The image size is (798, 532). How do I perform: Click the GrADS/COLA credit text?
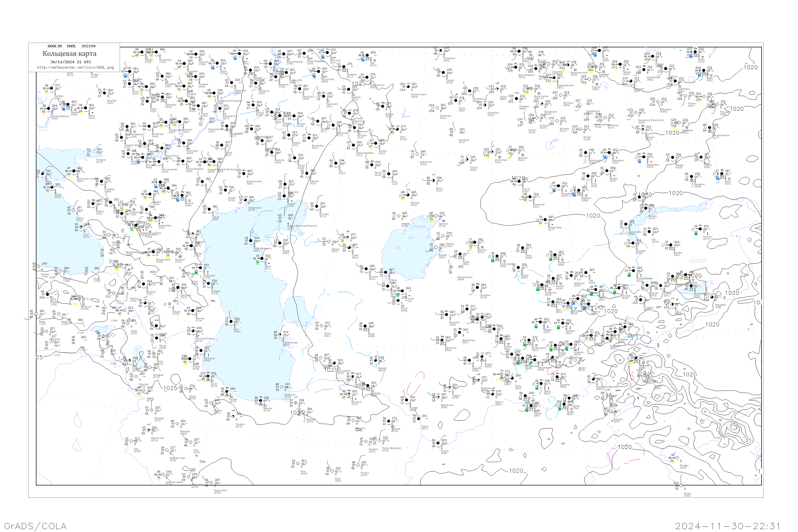(x=35, y=526)
